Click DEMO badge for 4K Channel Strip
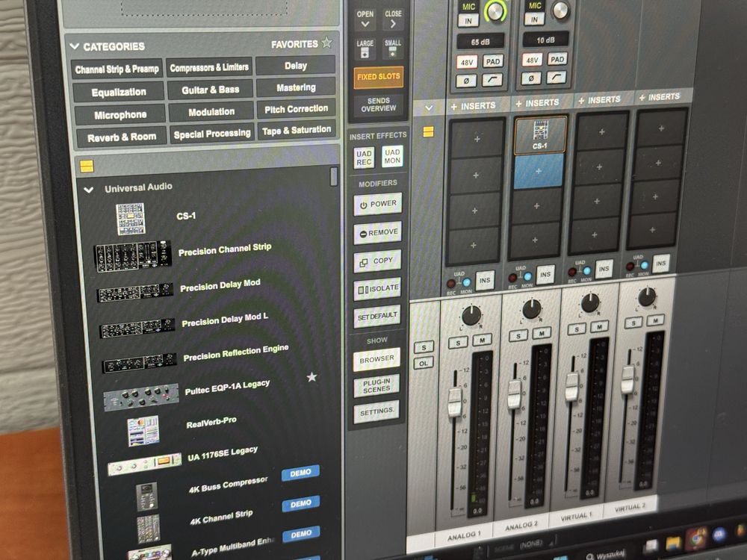The width and height of the screenshot is (747, 560). [x=300, y=504]
